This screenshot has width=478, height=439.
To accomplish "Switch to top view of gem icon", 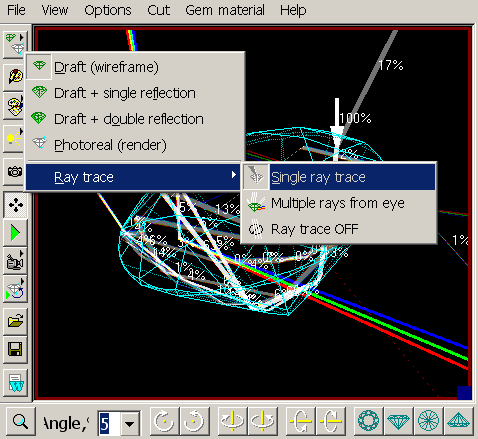I will pyautogui.click(x=368, y=421).
